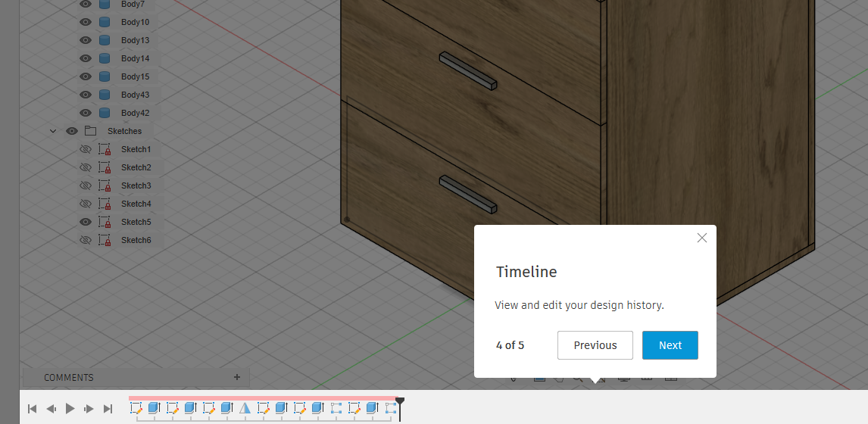Select Sketch4 in the browser tree
The height and width of the screenshot is (424, 868).
(x=136, y=204)
